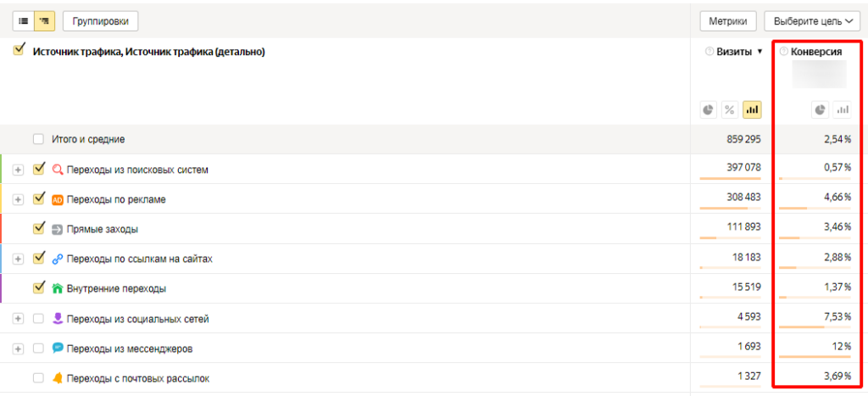The height and width of the screenshot is (396, 868).
Task: Show pie chart for Визиты column
Action: click(x=709, y=109)
